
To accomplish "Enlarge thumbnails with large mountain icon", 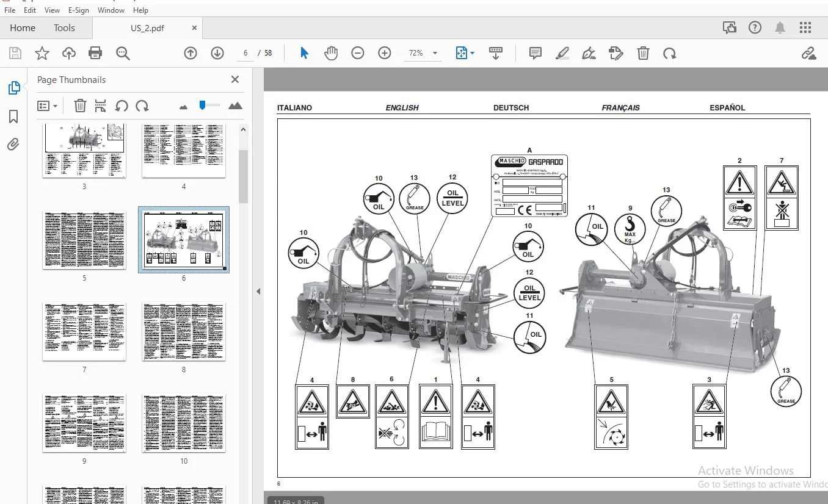I will pyautogui.click(x=235, y=106).
